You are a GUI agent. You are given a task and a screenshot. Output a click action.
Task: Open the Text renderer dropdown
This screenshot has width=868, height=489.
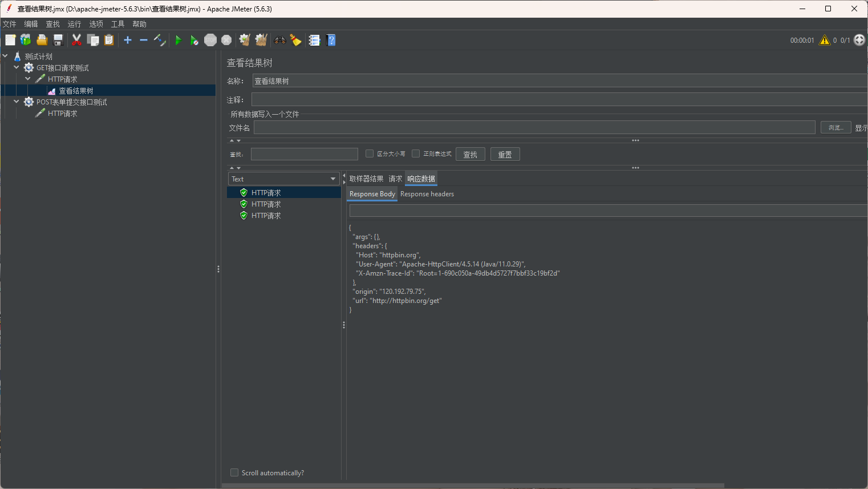pos(283,179)
